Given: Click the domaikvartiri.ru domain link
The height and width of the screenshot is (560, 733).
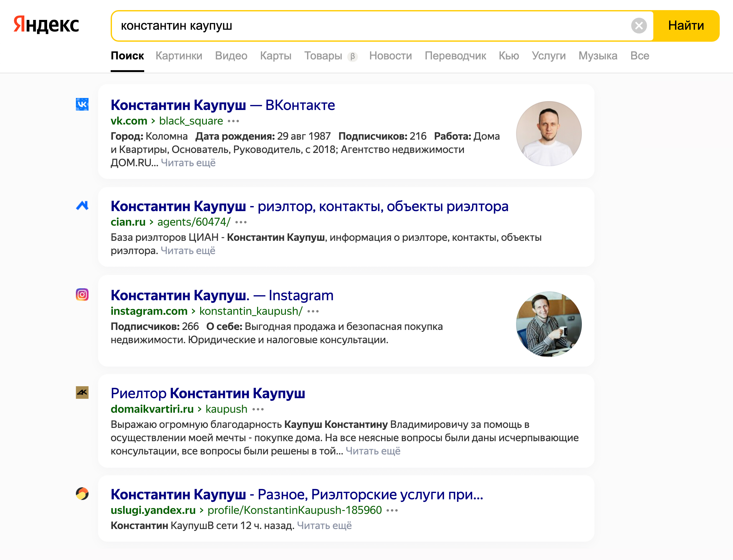Looking at the screenshot, I should pyautogui.click(x=152, y=409).
